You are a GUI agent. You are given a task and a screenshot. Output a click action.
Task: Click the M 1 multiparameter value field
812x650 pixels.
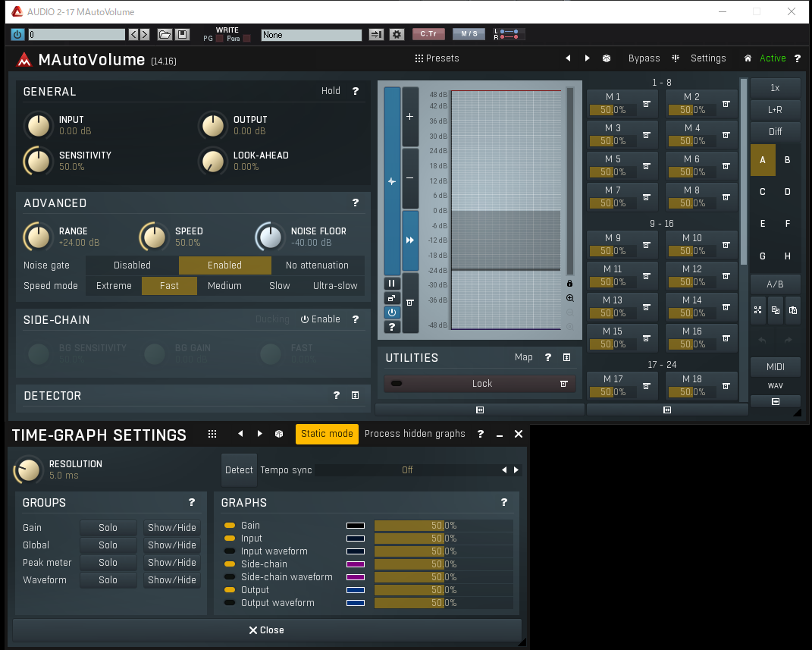point(613,110)
